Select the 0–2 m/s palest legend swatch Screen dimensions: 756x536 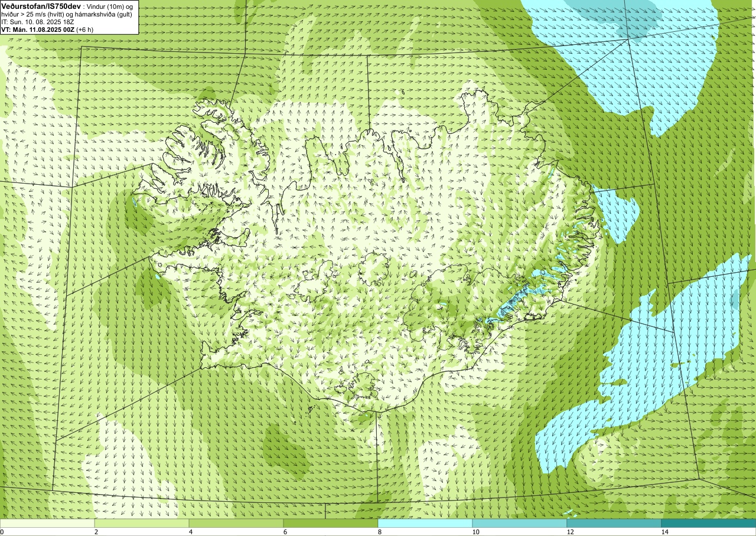tap(47, 523)
